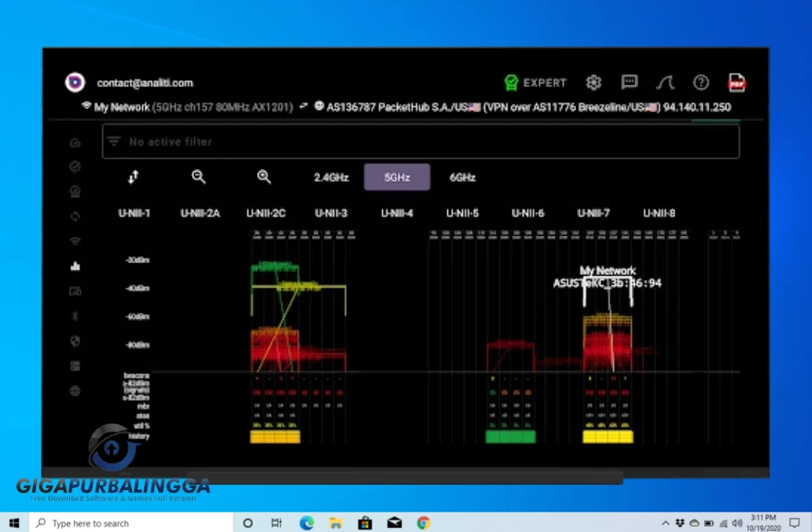812x532 pixels.
Task: Select the 5GHz band tab
Action: [397, 178]
